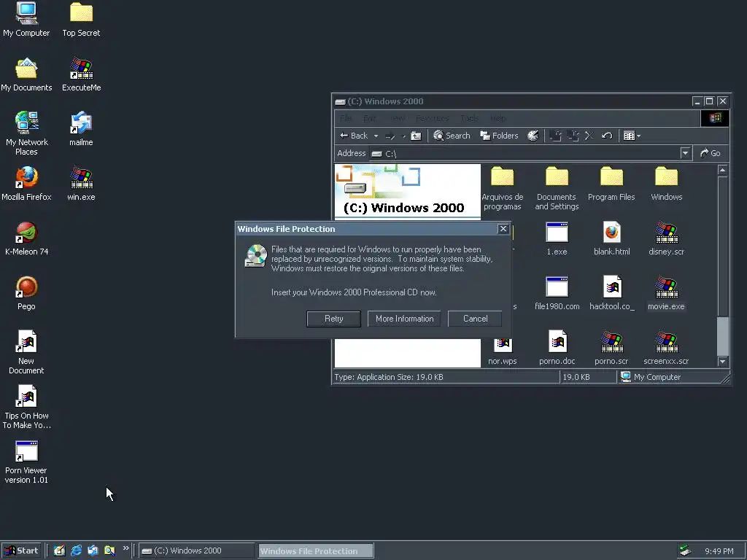The height and width of the screenshot is (560, 747).
Task: Select the blank.html file
Action: click(611, 238)
